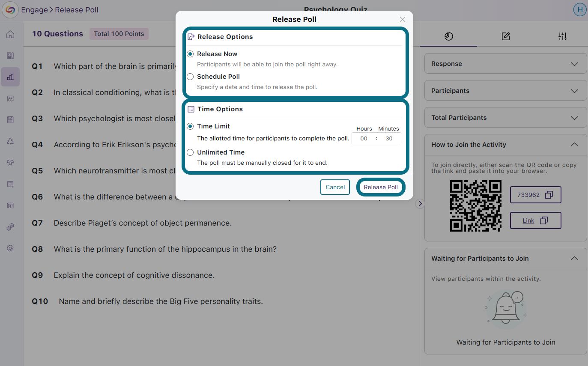The height and width of the screenshot is (366, 588).
Task: Expand the Total Participants section
Action: [505, 118]
